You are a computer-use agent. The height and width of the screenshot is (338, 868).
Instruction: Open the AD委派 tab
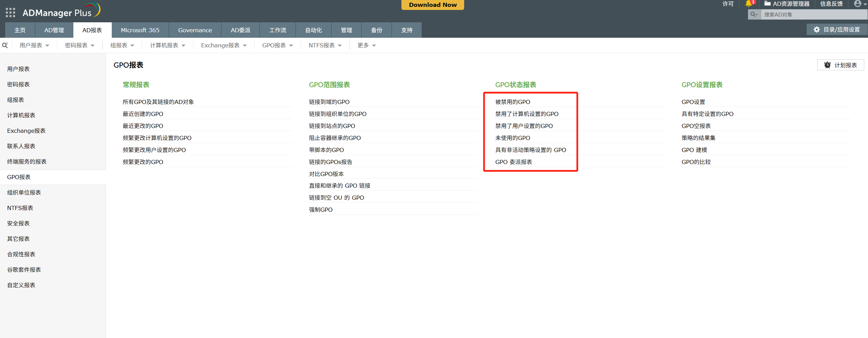click(x=241, y=30)
